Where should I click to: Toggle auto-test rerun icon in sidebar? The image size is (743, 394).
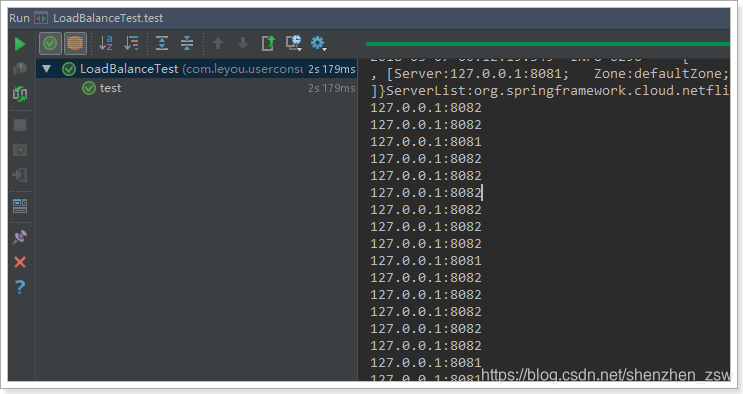20,94
